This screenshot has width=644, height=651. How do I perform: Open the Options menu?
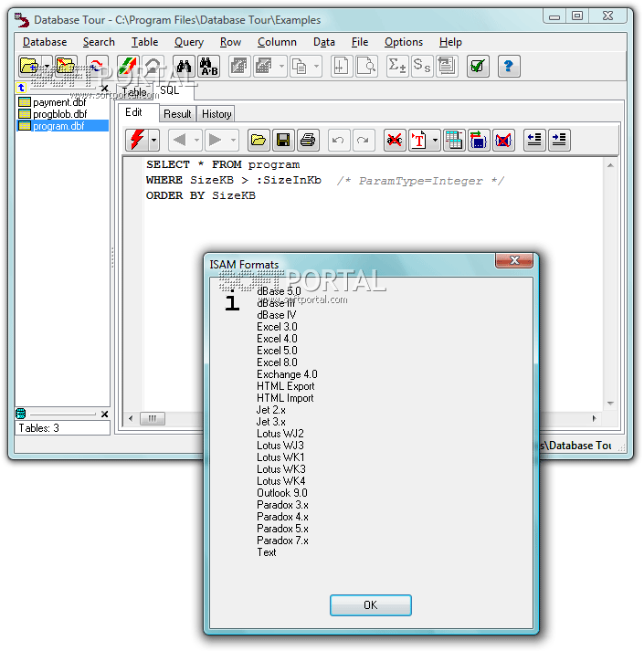coord(404,42)
